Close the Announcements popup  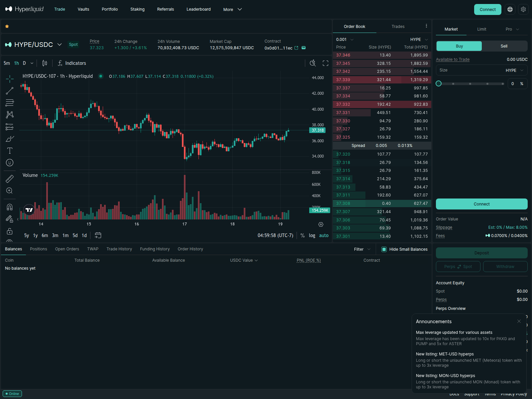(x=519, y=321)
